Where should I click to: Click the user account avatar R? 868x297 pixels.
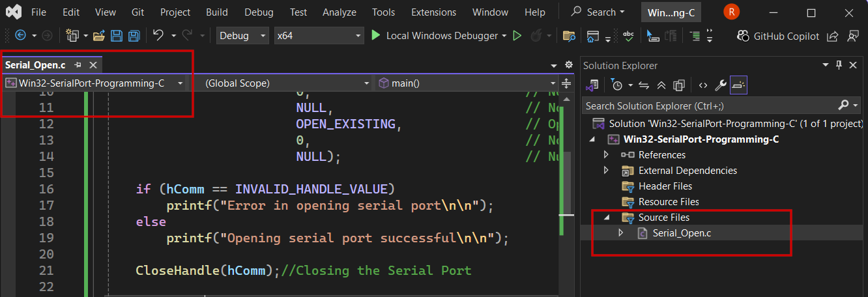pos(731,12)
